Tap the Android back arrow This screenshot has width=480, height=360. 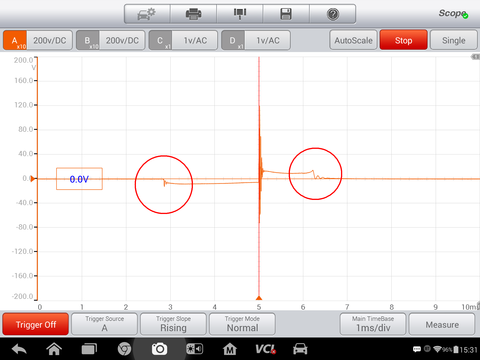19,349
